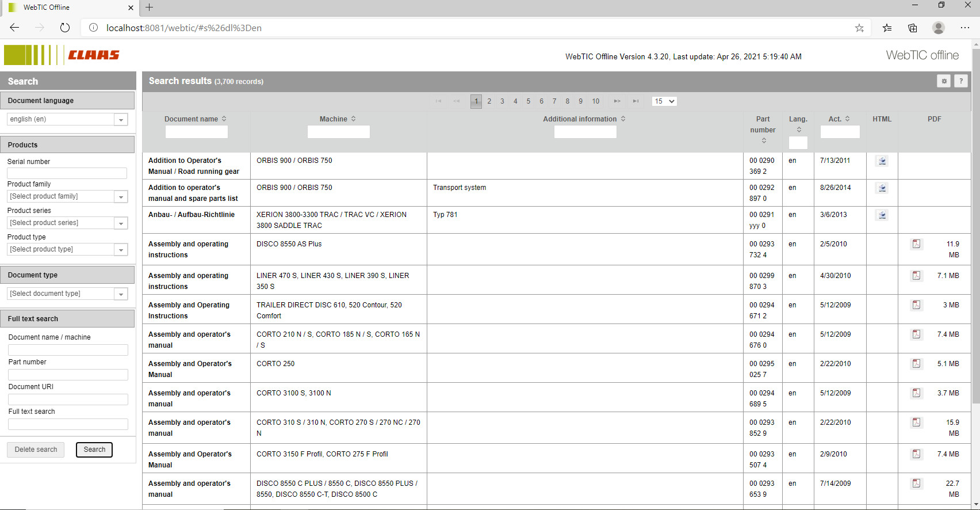Viewport: 980px width, 510px height.
Task: Go to next results page arrow
Action: 617,101
